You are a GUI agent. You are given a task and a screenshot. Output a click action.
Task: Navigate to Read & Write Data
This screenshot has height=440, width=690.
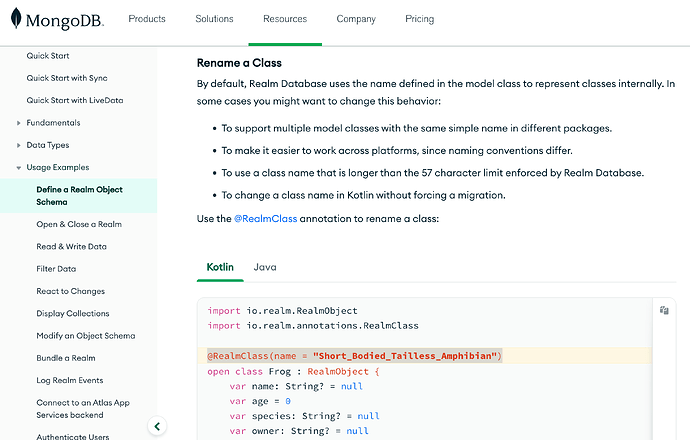click(x=71, y=246)
